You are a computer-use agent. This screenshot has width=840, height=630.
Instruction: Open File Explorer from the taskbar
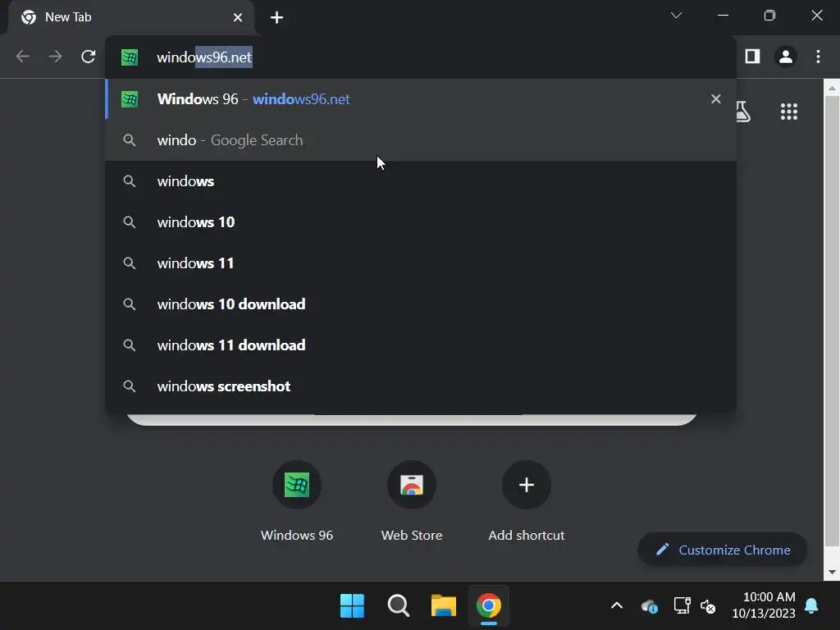[x=444, y=606]
